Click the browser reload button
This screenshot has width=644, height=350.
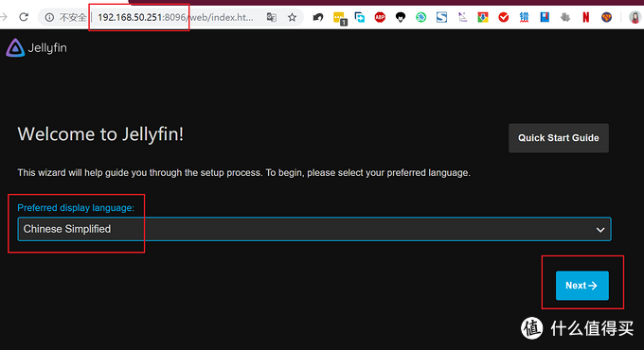tap(24, 17)
